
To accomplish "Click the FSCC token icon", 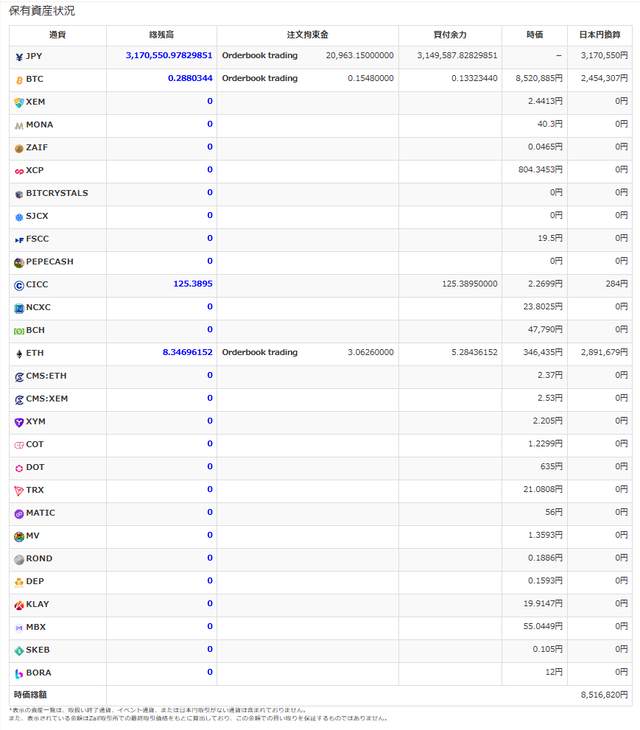I will point(19,240).
